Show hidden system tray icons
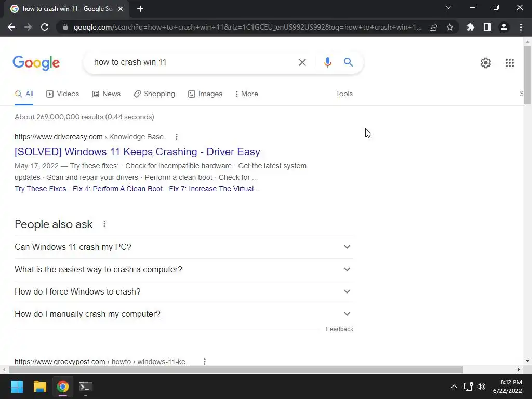 [454, 387]
